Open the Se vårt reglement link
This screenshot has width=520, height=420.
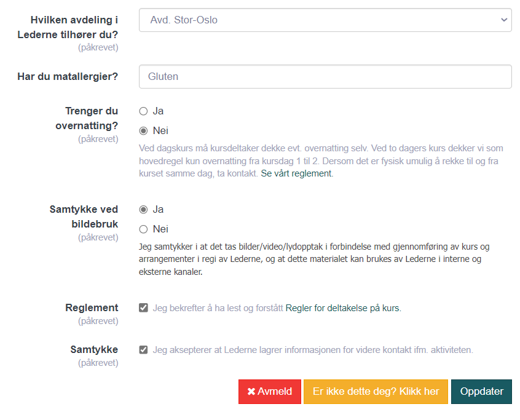click(297, 173)
